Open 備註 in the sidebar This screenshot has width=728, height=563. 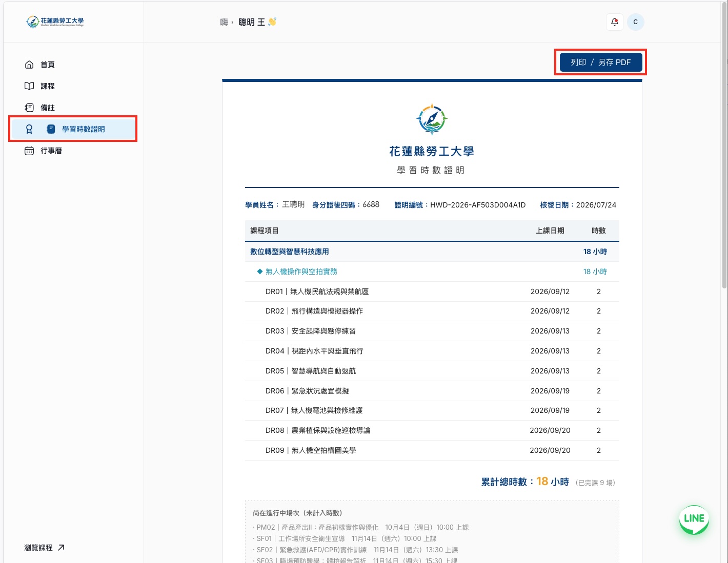coord(73,108)
